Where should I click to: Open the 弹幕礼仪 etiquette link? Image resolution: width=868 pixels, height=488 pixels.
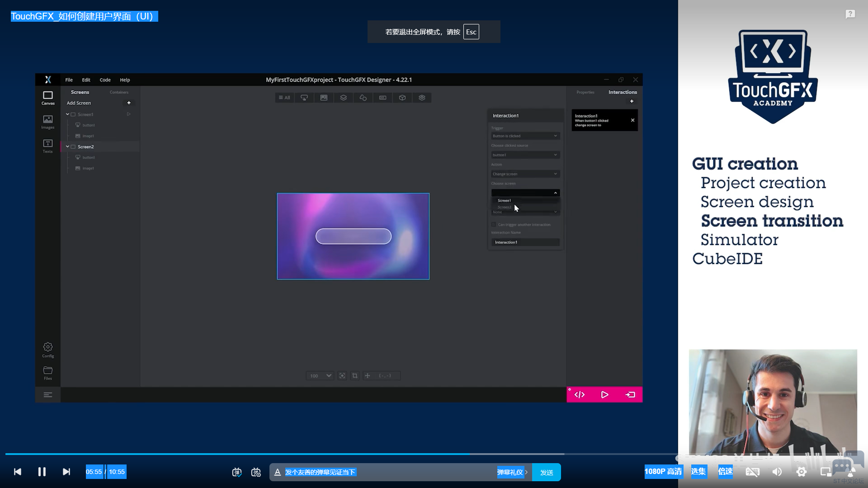[x=512, y=472]
